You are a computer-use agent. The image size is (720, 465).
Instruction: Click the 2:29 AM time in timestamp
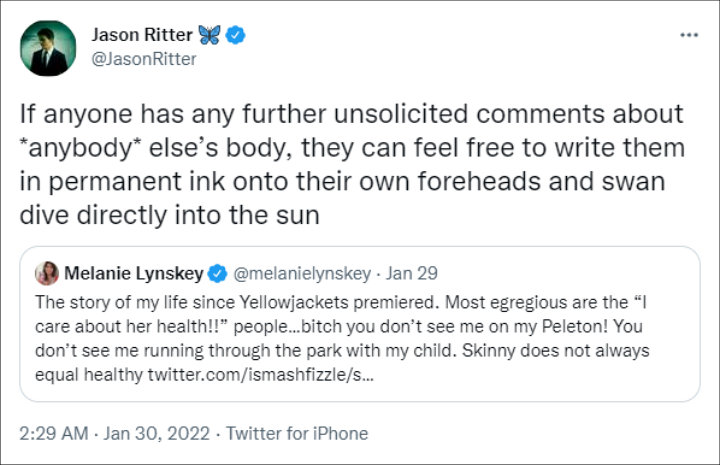click(54, 433)
